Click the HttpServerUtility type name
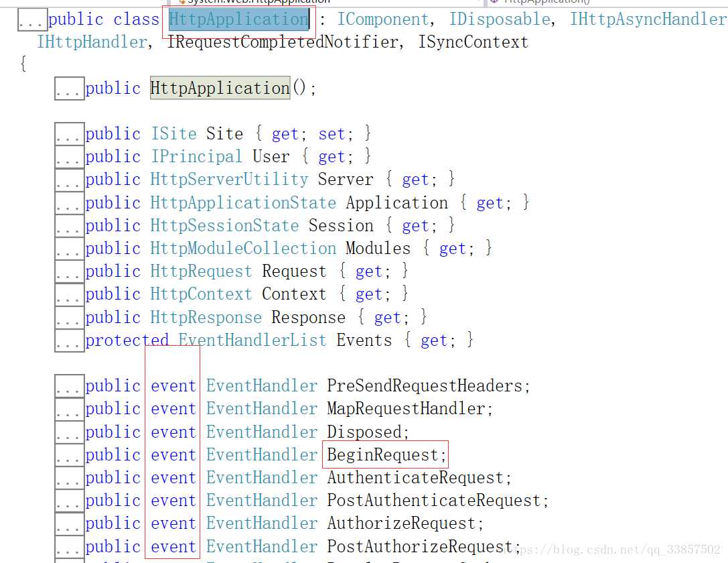 229,180
